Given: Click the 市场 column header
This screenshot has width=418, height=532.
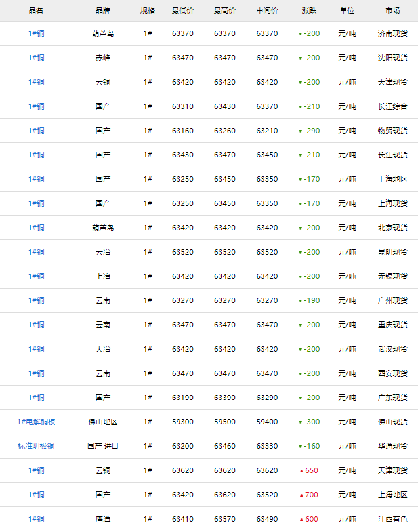Looking at the screenshot, I should pyautogui.click(x=392, y=10).
